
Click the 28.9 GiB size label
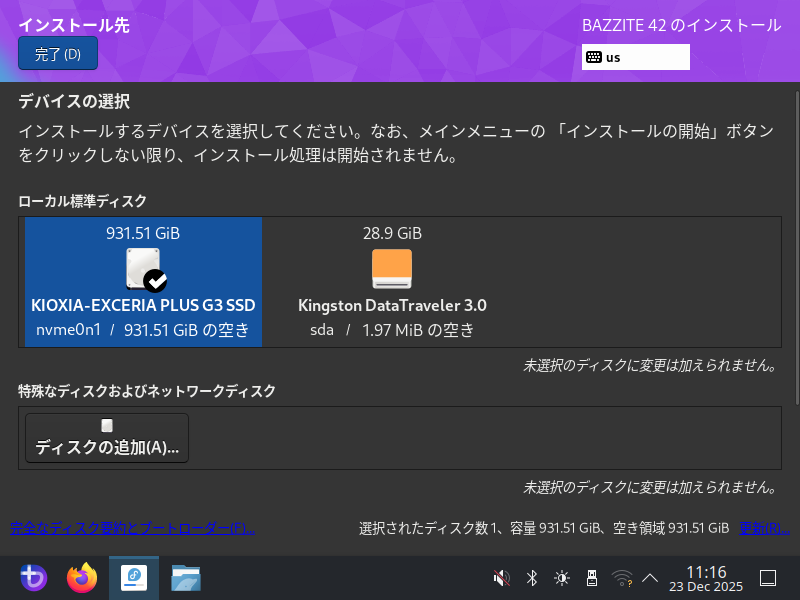(x=392, y=233)
